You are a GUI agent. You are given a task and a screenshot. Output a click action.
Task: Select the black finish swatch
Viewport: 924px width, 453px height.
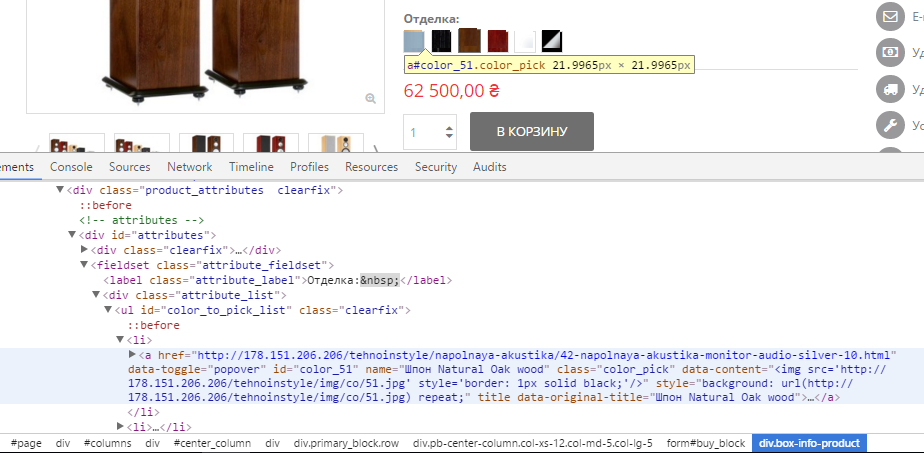441,41
